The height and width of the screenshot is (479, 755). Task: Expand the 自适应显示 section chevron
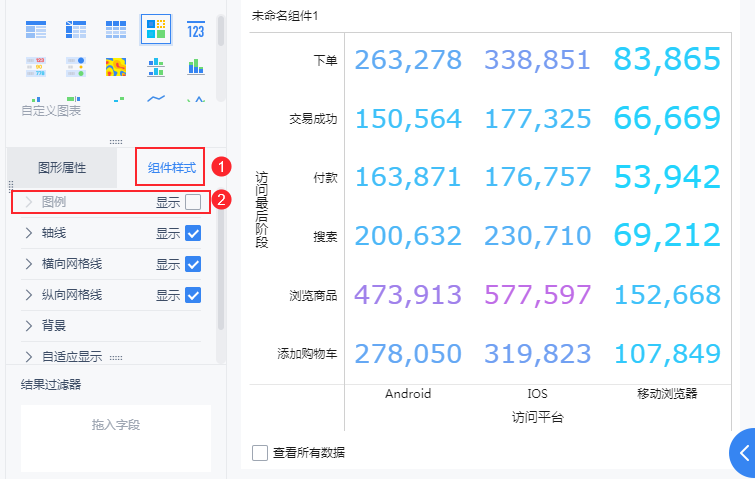pyautogui.click(x=28, y=357)
